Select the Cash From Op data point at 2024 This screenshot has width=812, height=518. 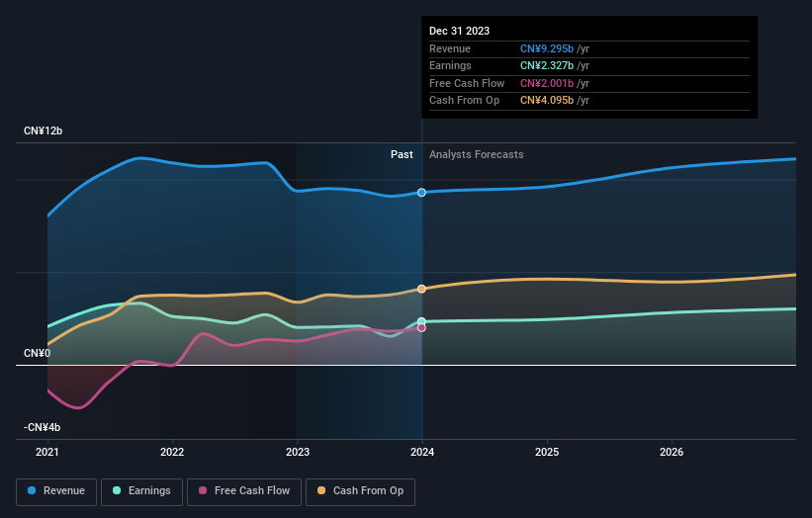[x=421, y=289]
